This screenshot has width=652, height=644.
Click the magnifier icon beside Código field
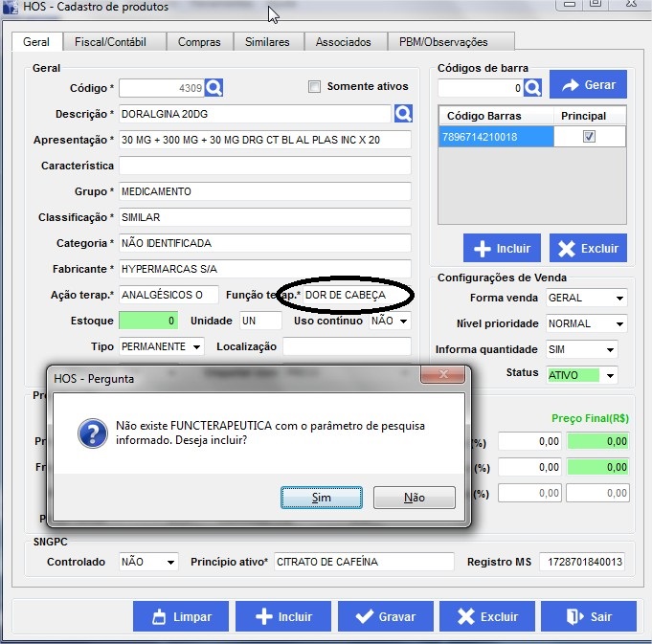(214, 88)
